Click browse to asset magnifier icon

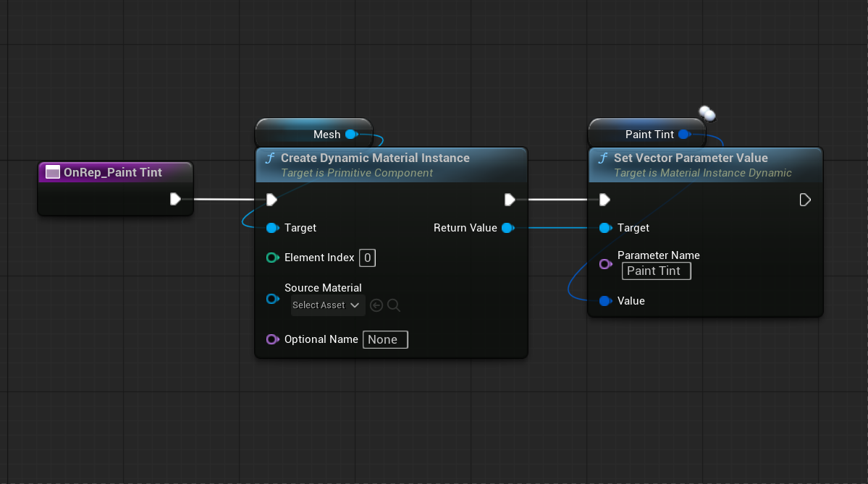click(394, 305)
